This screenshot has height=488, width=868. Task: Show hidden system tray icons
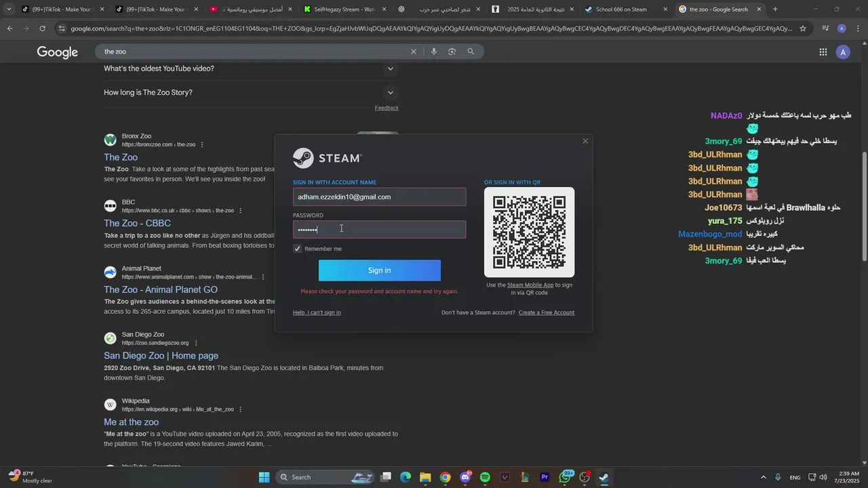click(x=763, y=477)
